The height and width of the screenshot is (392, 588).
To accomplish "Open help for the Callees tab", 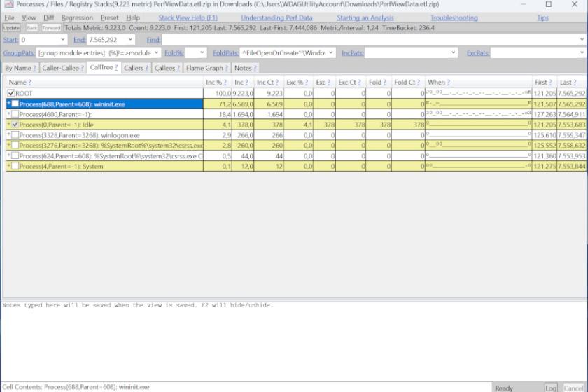I will click(x=178, y=69).
